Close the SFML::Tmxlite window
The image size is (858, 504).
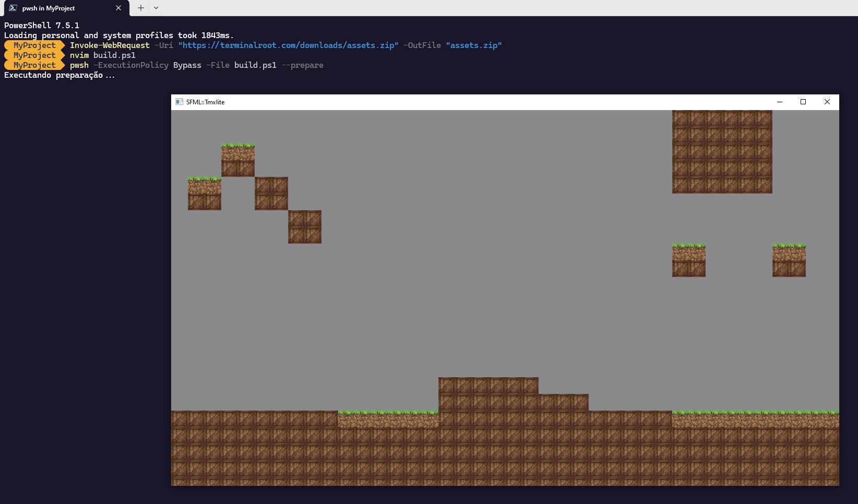coord(827,102)
